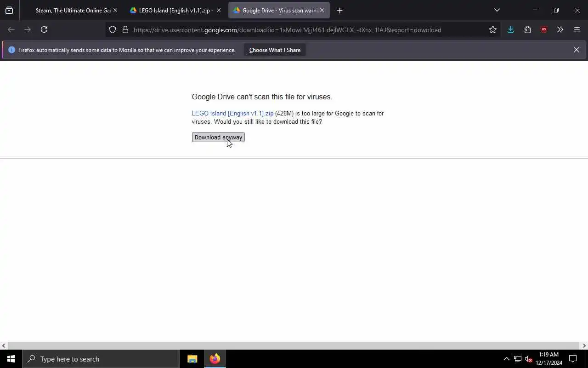Screen dimensions: 588x368
Task: Click muted volume tray icon
Action: [528, 359]
